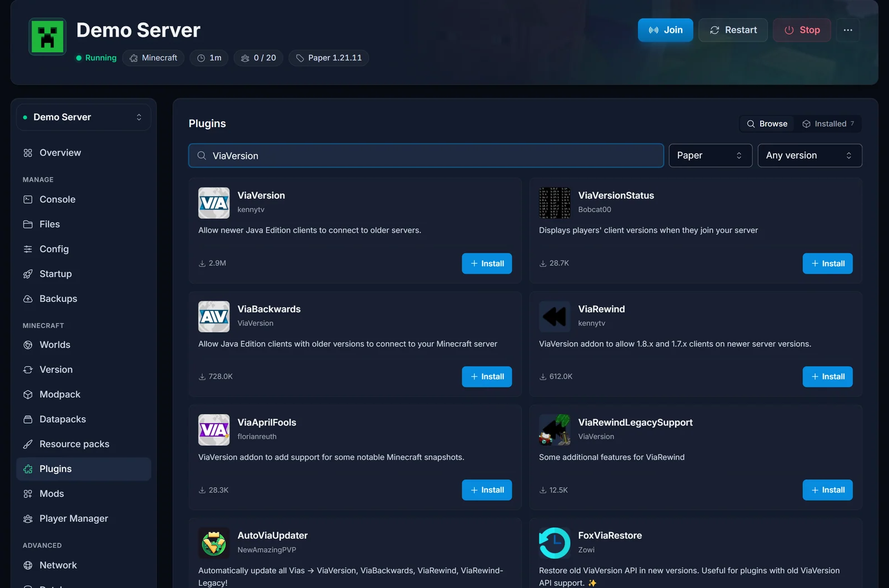Open the Worlds page
This screenshot has width=889, height=588.
coord(84,345)
